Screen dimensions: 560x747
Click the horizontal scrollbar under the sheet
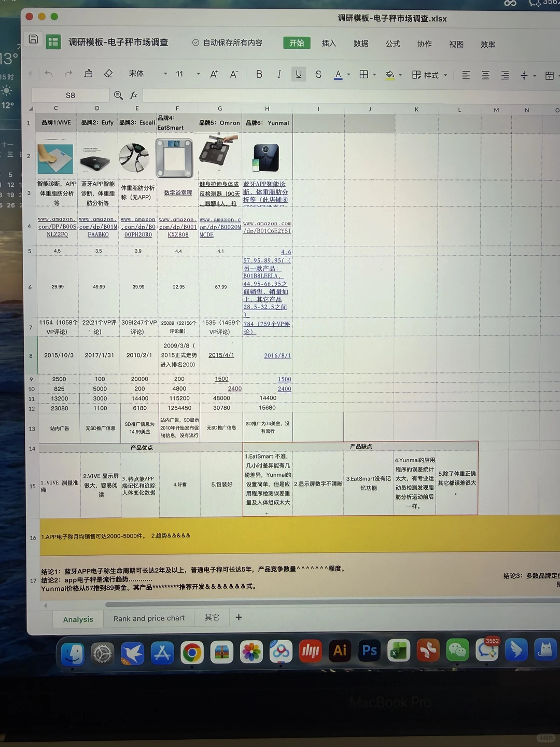(x=332, y=604)
